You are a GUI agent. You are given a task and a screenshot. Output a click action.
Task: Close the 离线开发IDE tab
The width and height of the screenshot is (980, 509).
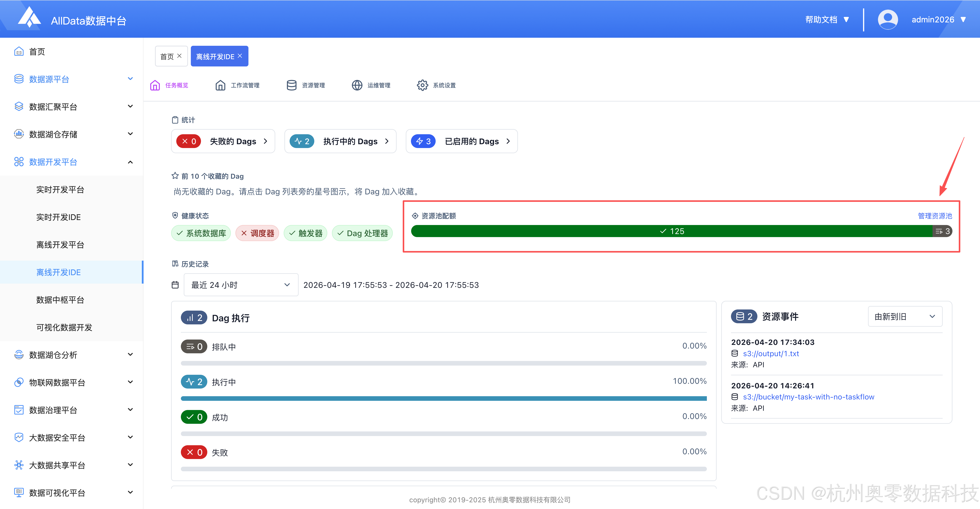pyautogui.click(x=240, y=56)
